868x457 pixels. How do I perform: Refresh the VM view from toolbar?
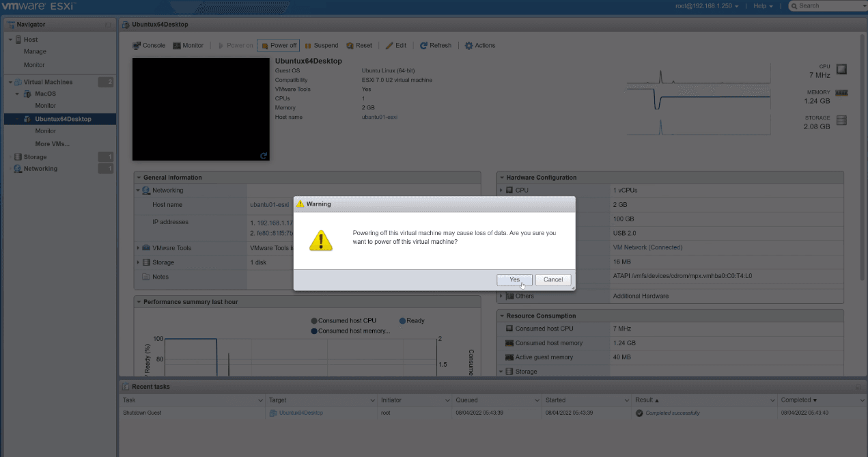(435, 46)
